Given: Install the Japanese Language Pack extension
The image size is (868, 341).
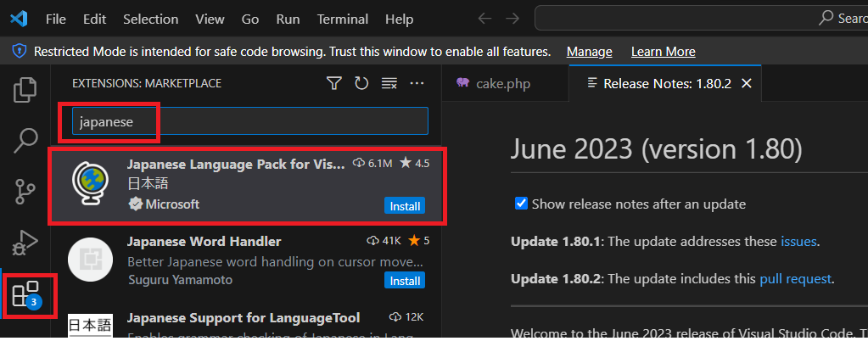Looking at the screenshot, I should [405, 206].
